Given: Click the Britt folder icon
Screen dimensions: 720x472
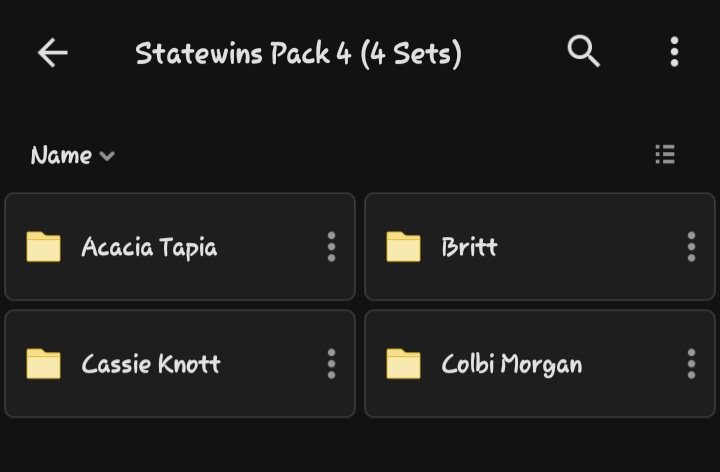Looking at the screenshot, I should pos(403,247).
